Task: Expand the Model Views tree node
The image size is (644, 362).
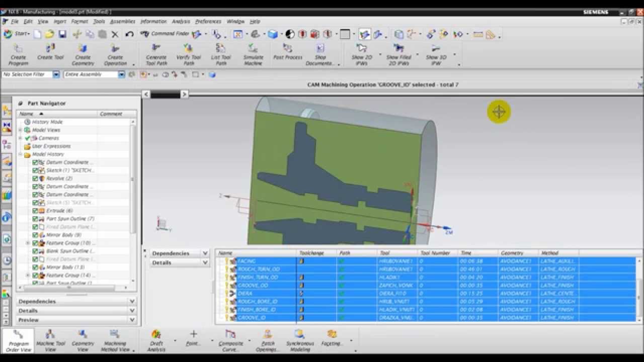Action: (20, 130)
